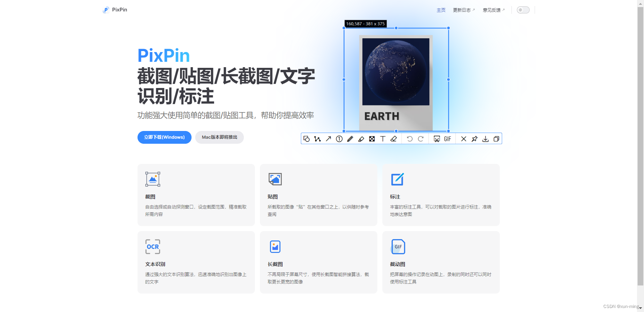The image size is (644, 312).
Task: Click the 标注 card title
Action: click(x=395, y=197)
